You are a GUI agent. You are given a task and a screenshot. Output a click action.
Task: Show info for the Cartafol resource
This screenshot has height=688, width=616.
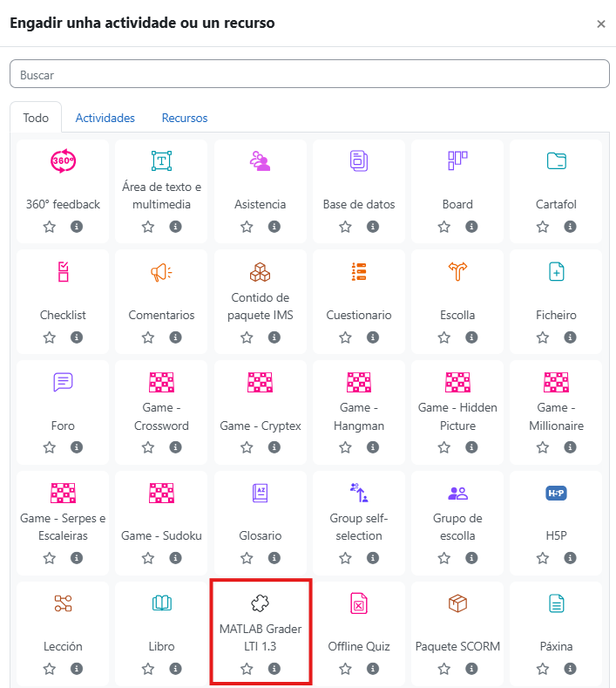570,227
